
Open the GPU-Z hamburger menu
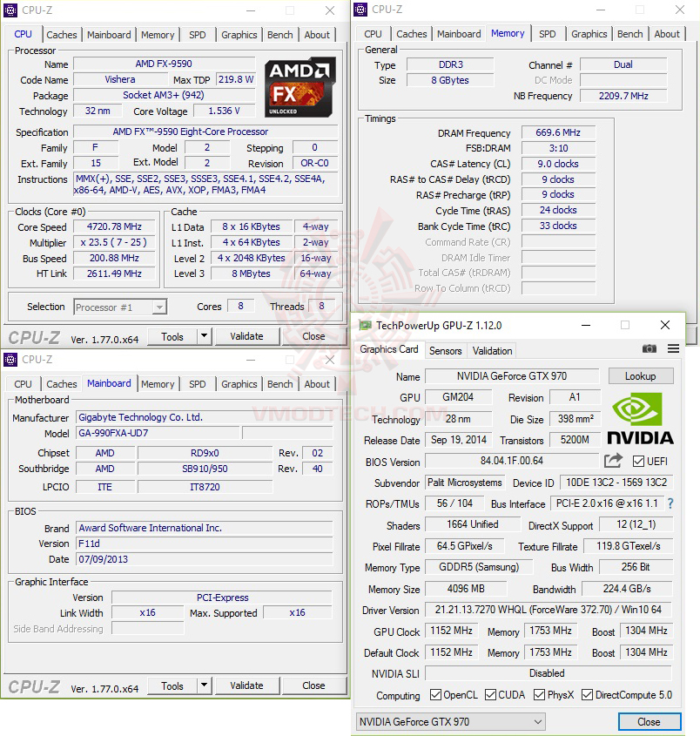[x=672, y=348]
